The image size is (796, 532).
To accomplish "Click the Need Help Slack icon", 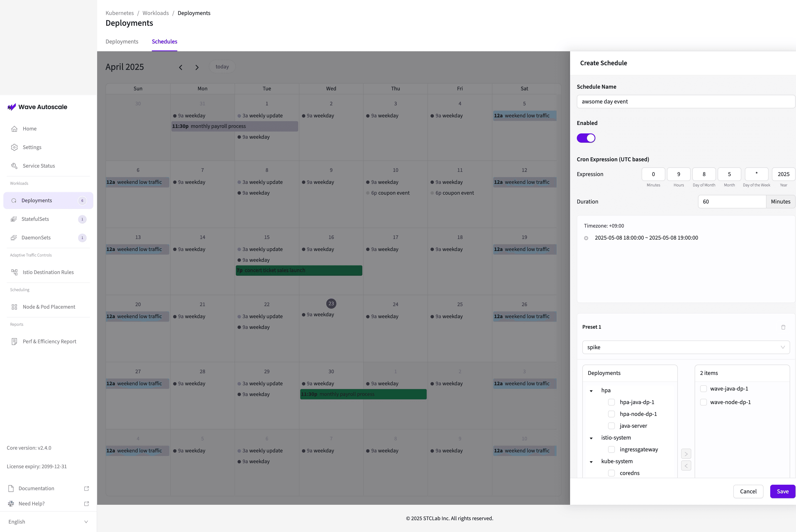I will tap(11, 503).
